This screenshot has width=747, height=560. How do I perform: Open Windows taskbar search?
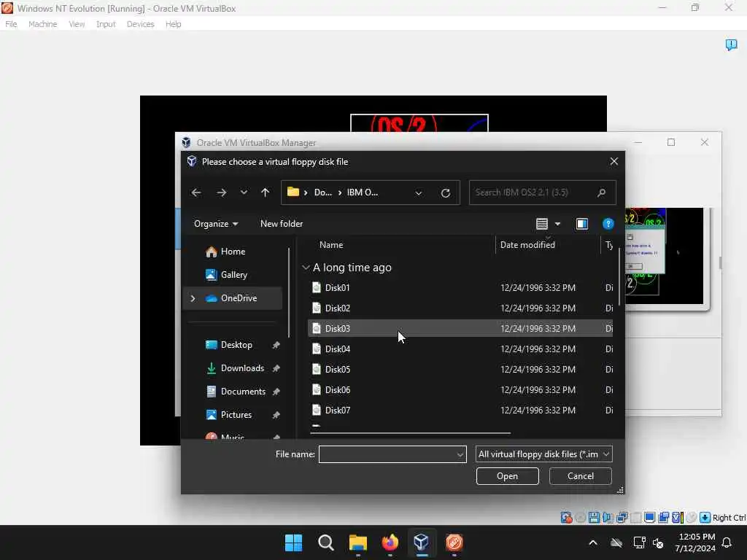point(326,542)
